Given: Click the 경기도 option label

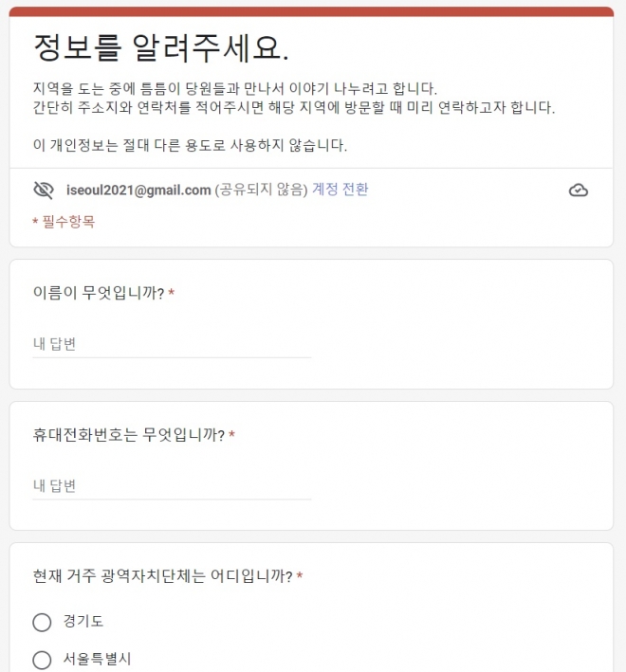Looking at the screenshot, I should point(83,622).
